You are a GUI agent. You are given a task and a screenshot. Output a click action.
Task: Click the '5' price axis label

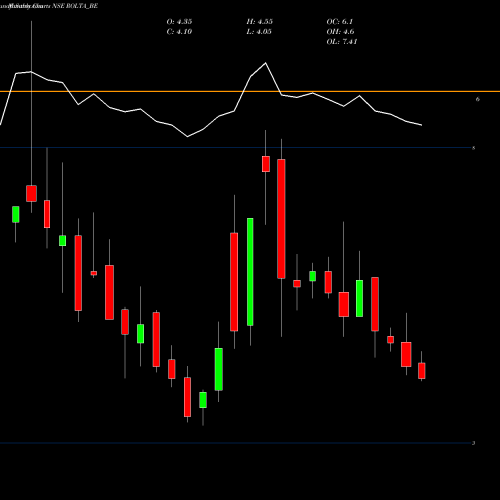point(474,148)
